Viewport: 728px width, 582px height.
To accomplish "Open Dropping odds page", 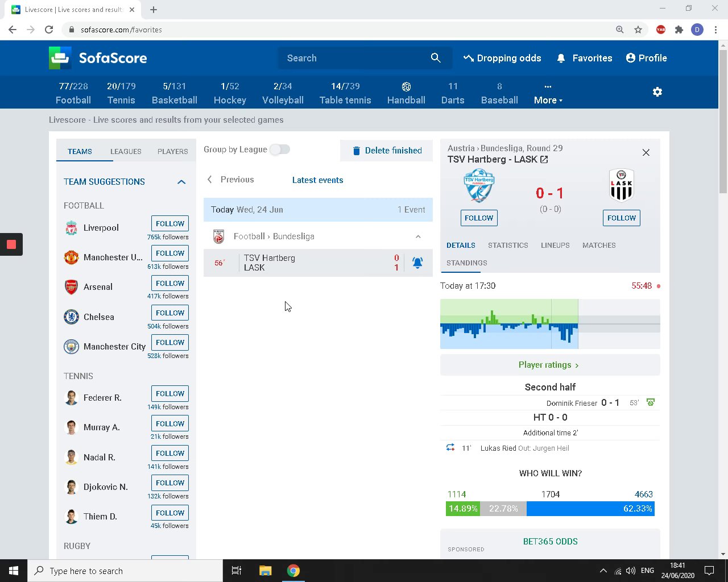I will click(502, 58).
